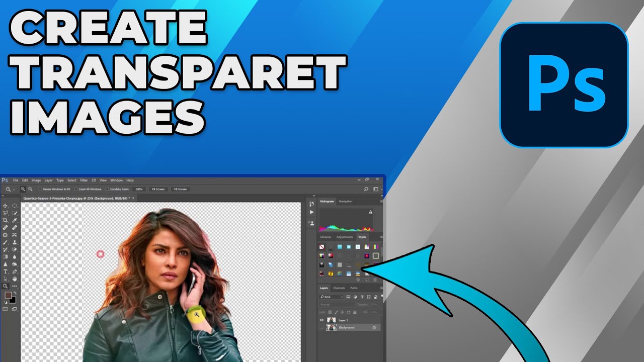
Task: Click the black background color swatch
Action: (13, 300)
